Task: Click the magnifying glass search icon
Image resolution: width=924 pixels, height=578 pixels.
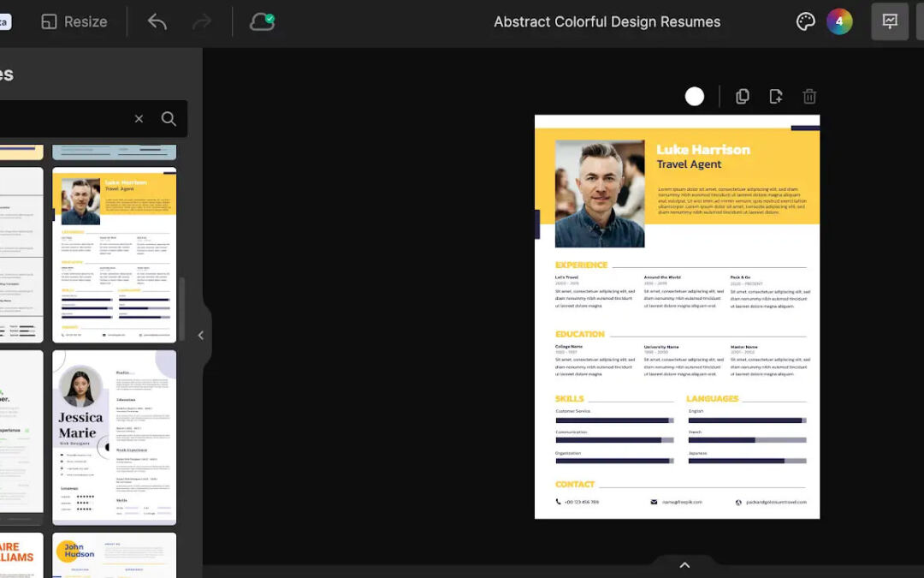Action: (169, 119)
